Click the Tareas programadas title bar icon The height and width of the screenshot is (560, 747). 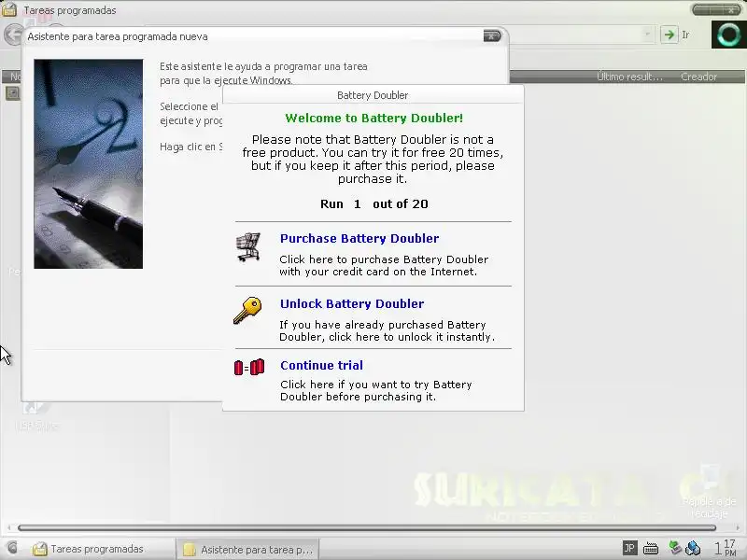[9, 9]
